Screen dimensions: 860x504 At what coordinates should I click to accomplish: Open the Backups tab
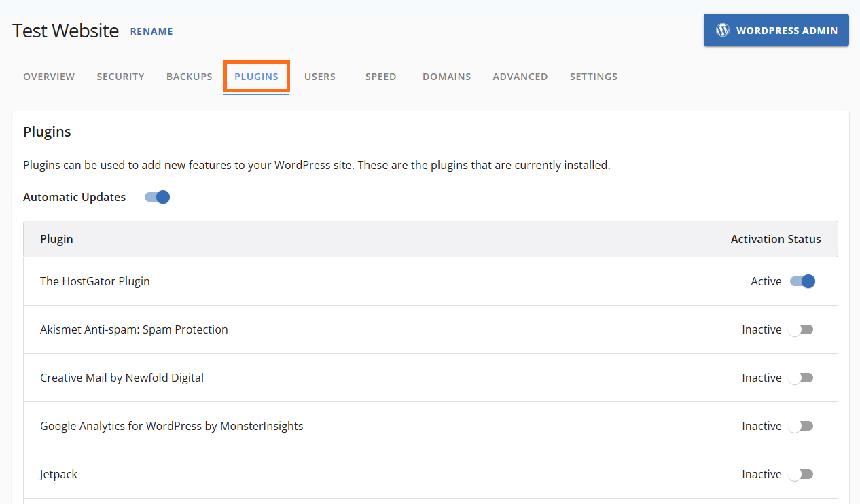click(190, 77)
